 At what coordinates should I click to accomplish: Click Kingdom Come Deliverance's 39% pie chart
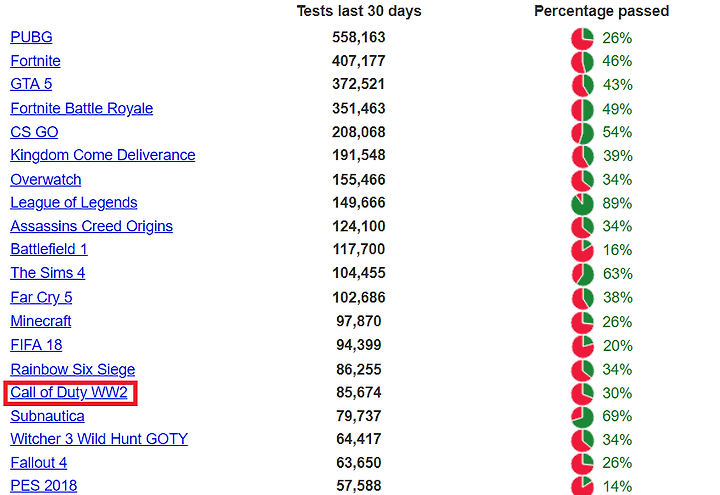coord(582,157)
